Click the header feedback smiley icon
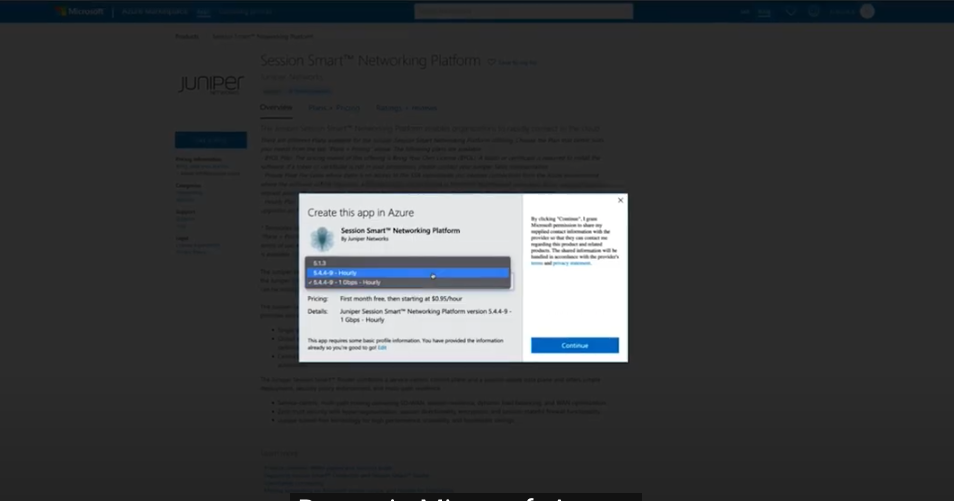The image size is (954, 501). [x=813, y=12]
